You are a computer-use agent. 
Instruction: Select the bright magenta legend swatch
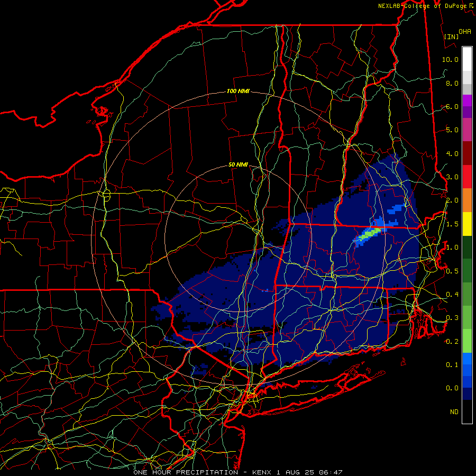point(467,100)
